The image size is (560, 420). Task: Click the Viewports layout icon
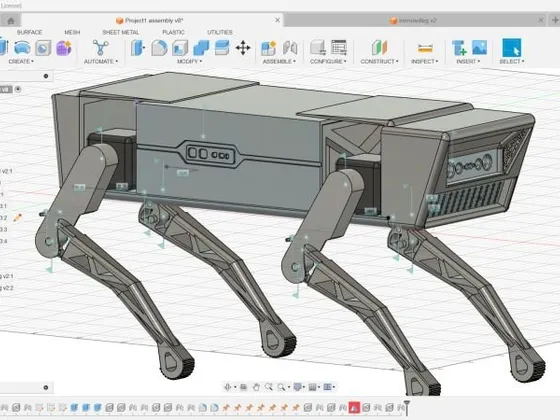327,387
